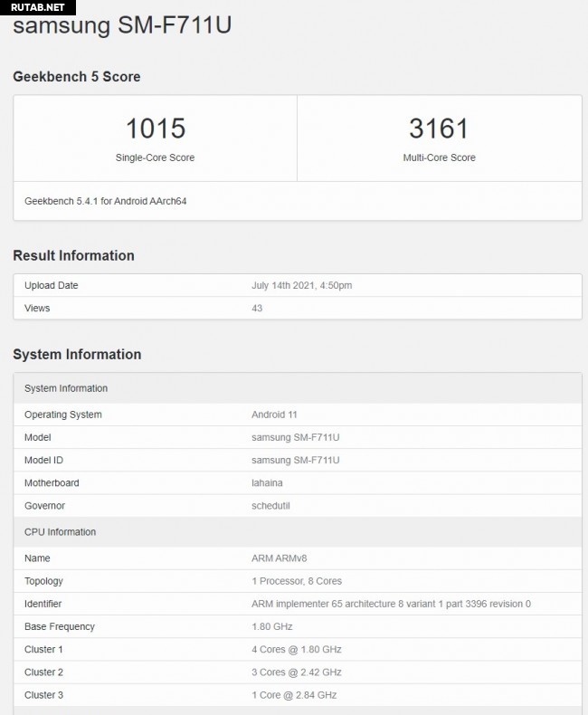Image resolution: width=588 pixels, height=715 pixels.
Task: Click the Views count of 43
Action: pos(257,309)
